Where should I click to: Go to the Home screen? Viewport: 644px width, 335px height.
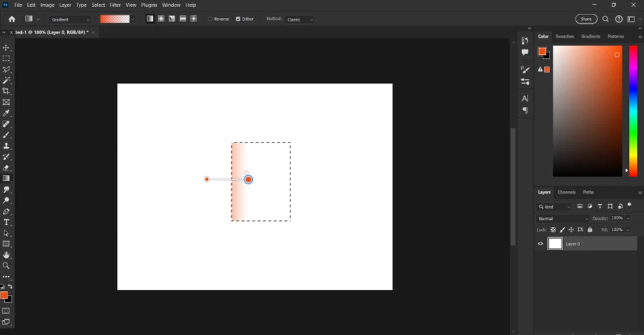tap(12, 19)
